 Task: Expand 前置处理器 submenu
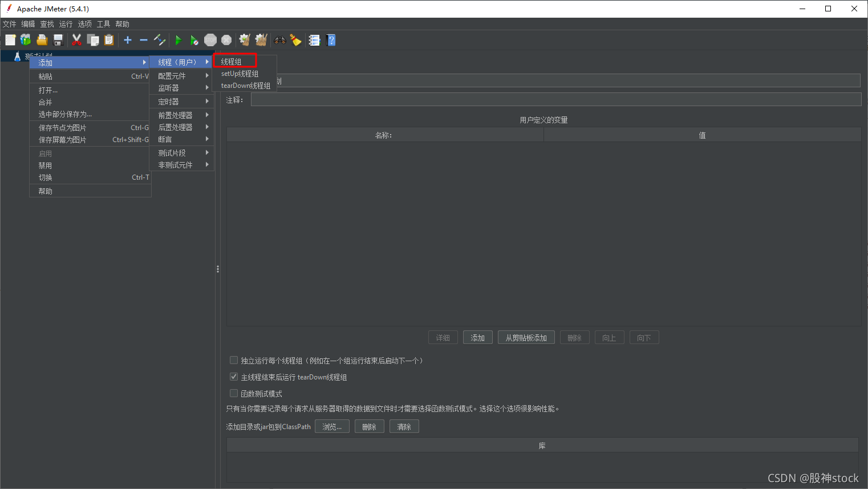pyautogui.click(x=181, y=115)
